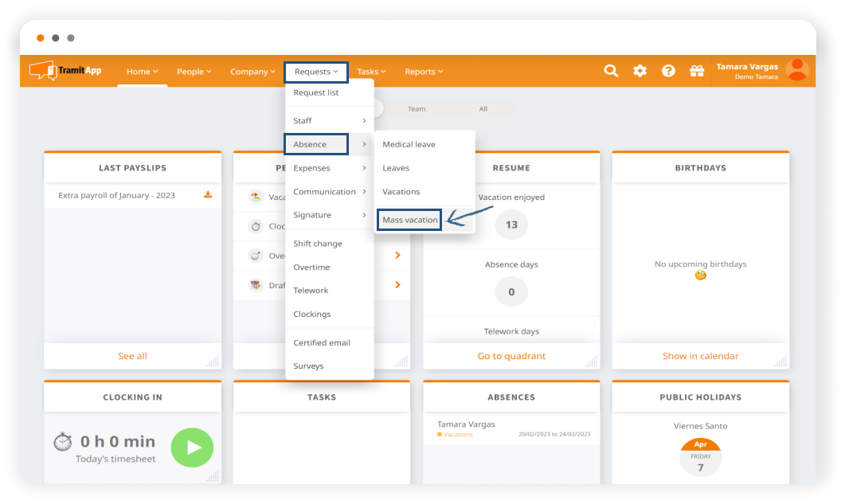Switch to the All view toggle
Viewport: 845px width, 504px height.
[x=483, y=109]
